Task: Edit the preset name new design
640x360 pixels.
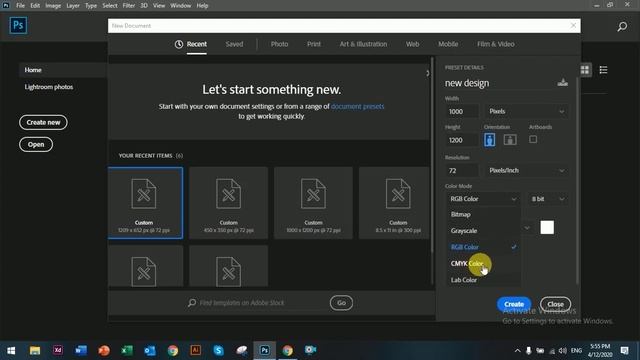Action: pos(467,83)
